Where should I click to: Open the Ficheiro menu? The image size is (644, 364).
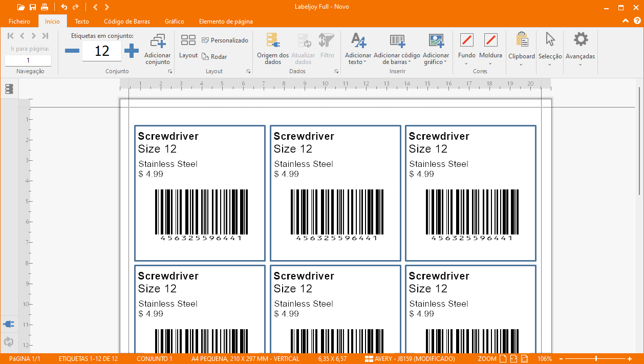(19, 22)
